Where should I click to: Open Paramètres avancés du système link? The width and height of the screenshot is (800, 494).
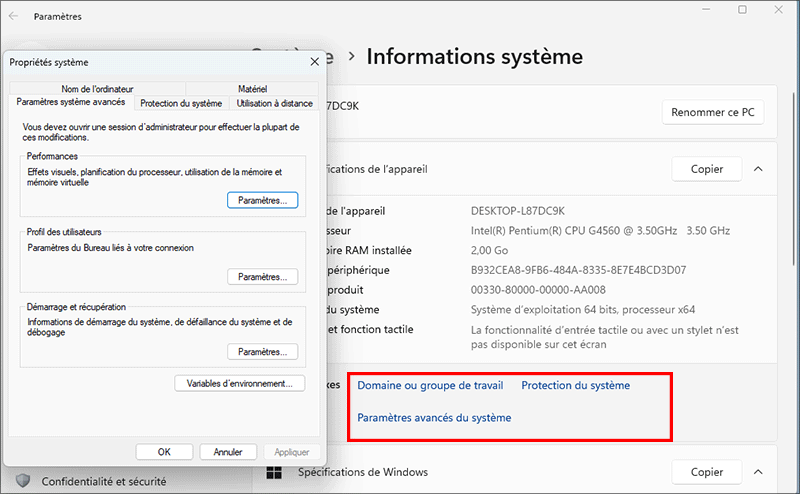click(x=434, y=417)
